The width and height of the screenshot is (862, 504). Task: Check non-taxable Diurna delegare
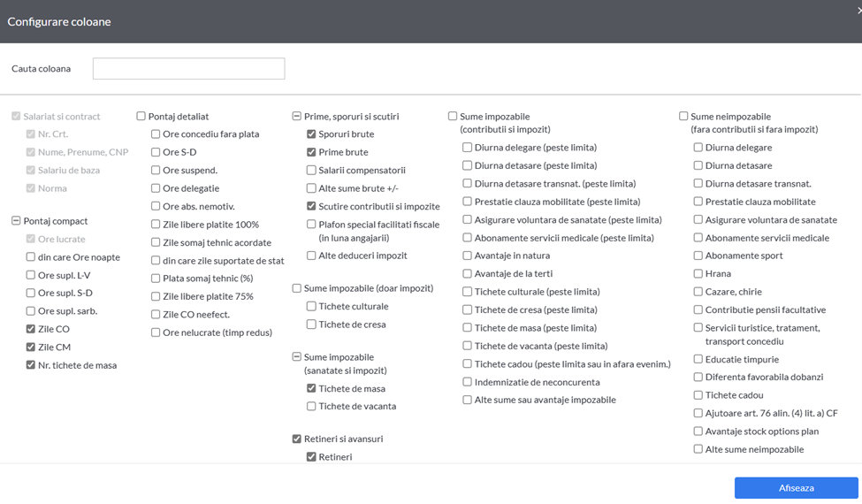[x=698, y=148]
